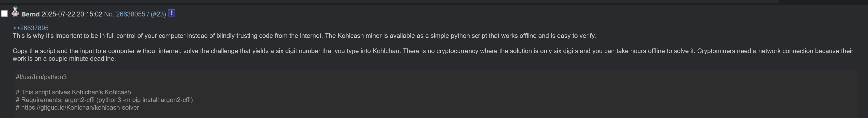
Task: Click the '#!/usr/bin/python3' line in code block
Action: pos(41,77)
